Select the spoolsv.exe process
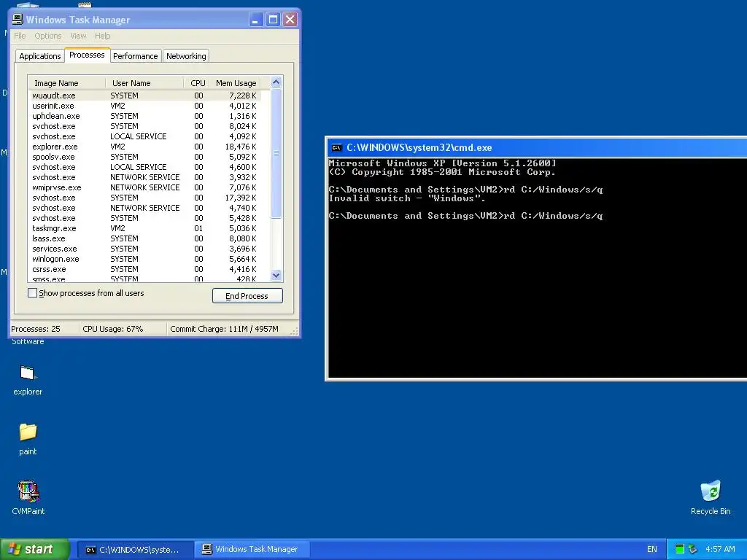Image resolution: width=747 pixels, height=560 pixels. 144,157
